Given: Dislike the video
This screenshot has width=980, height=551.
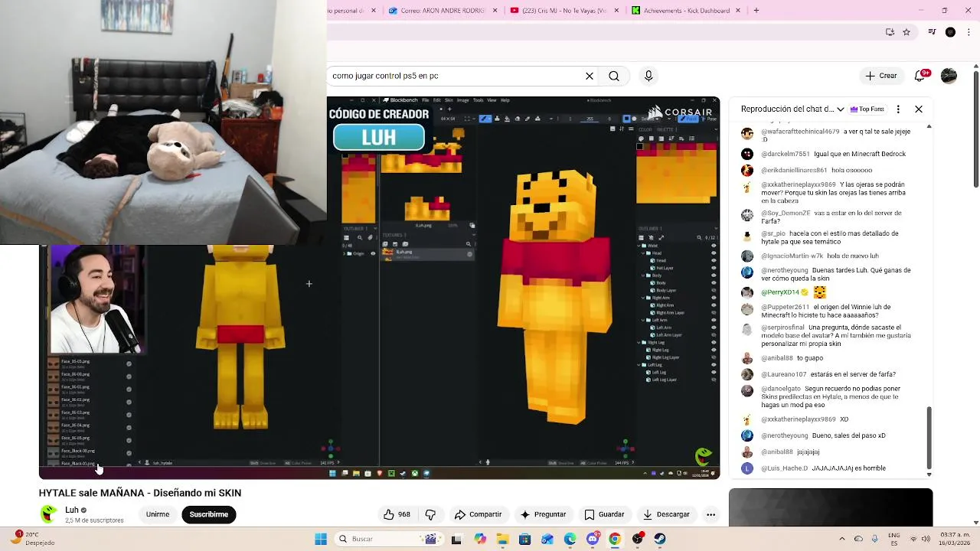Looking at the screenshot, I should 430,514.
